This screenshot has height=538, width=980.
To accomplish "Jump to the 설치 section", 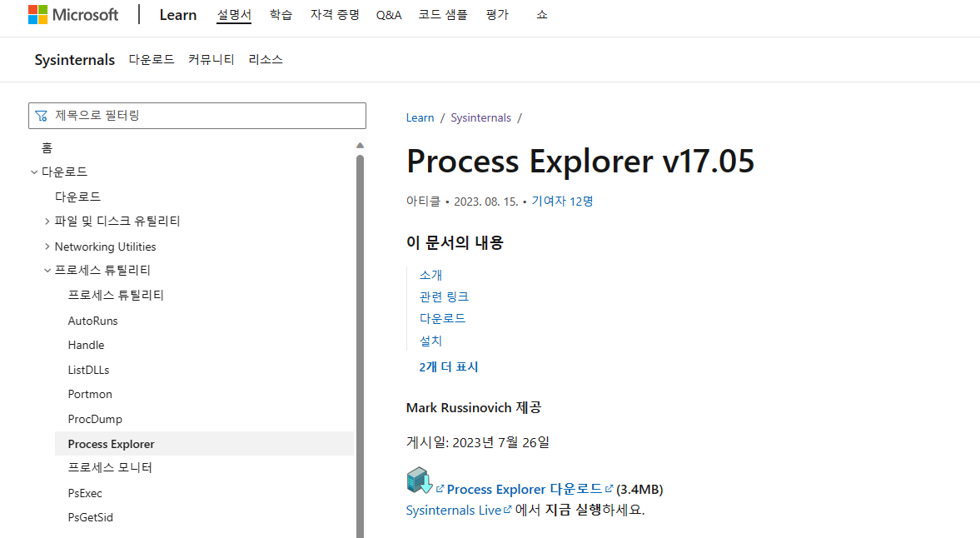I will click(x=430, y=341).
